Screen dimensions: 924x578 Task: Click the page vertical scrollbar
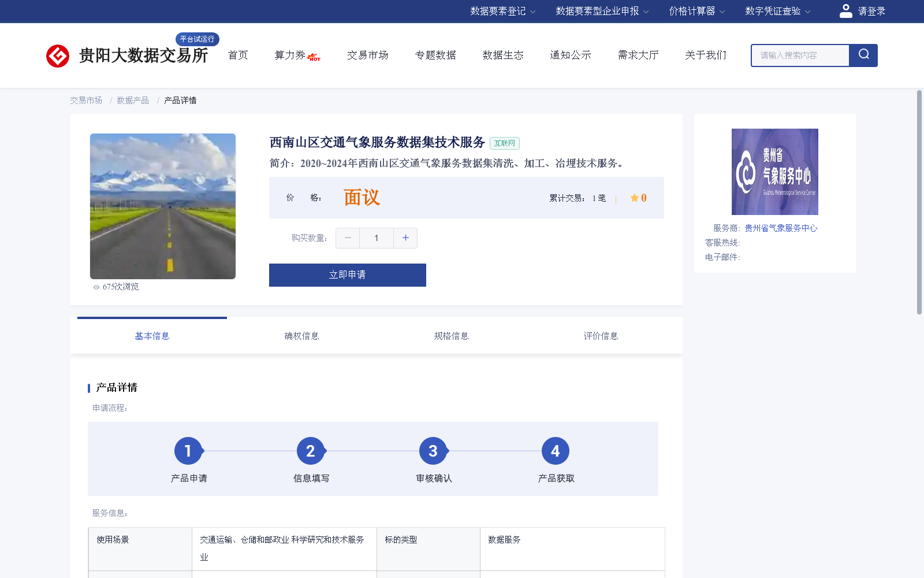(x=919, y=202)
